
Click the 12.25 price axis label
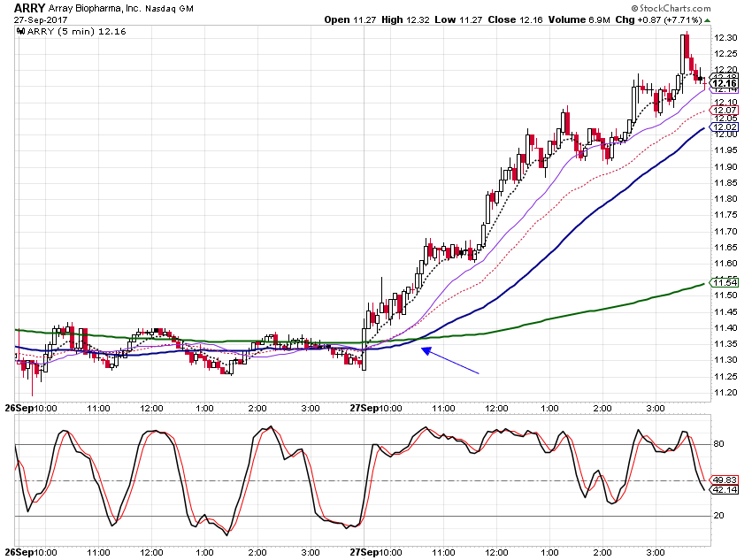[725, 54]
